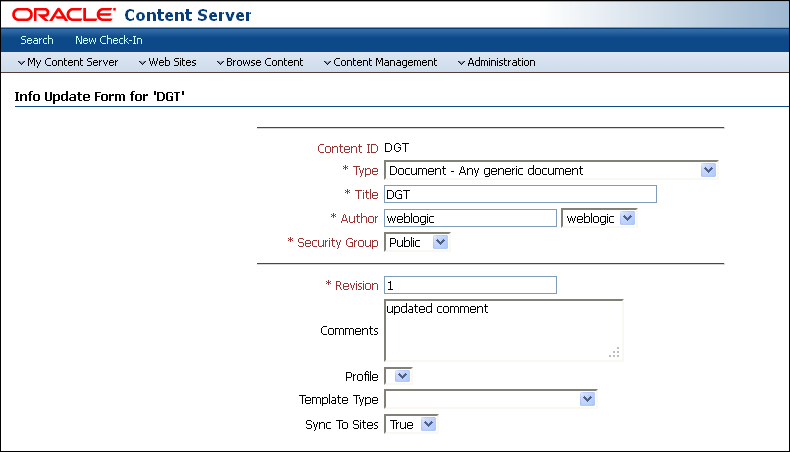Open the Author weblogic dropdown

pos(599,219)
